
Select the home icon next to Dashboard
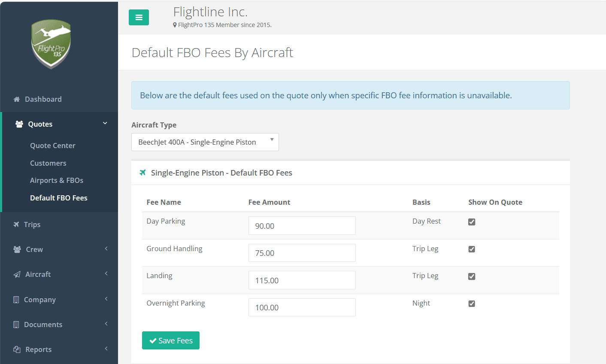(16, 99)
